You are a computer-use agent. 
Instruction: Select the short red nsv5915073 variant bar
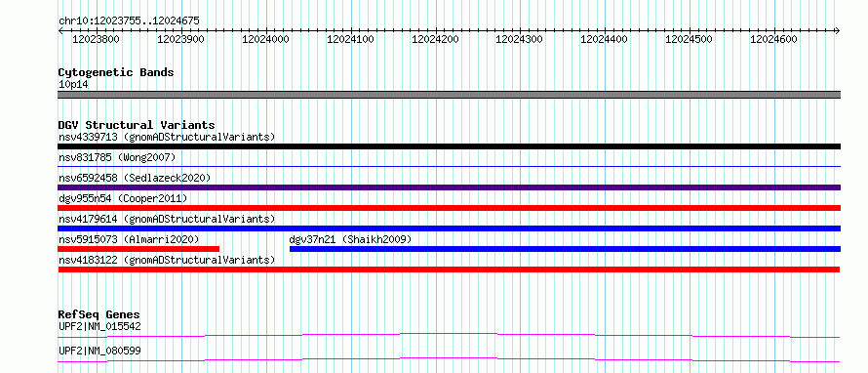pos(138,249)
